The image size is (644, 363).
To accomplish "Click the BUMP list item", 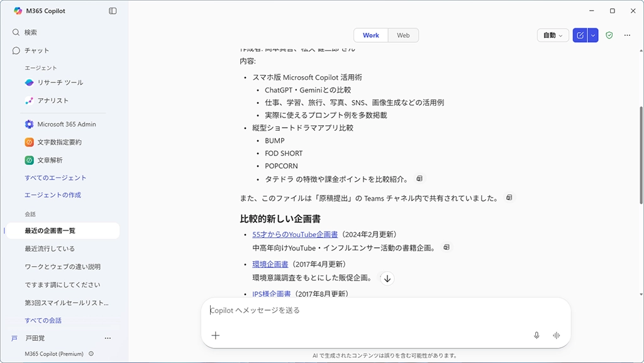I will (x=274, y=140).
